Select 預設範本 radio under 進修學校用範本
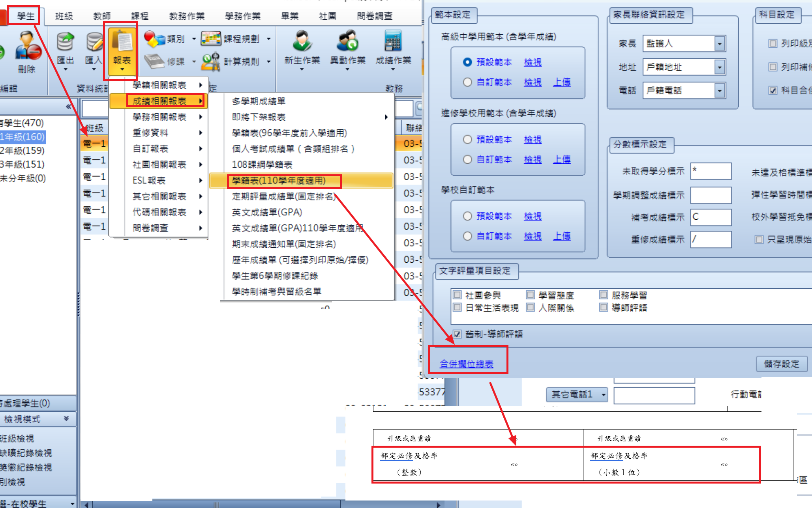The image size is (812, 508). pos(467,139)
